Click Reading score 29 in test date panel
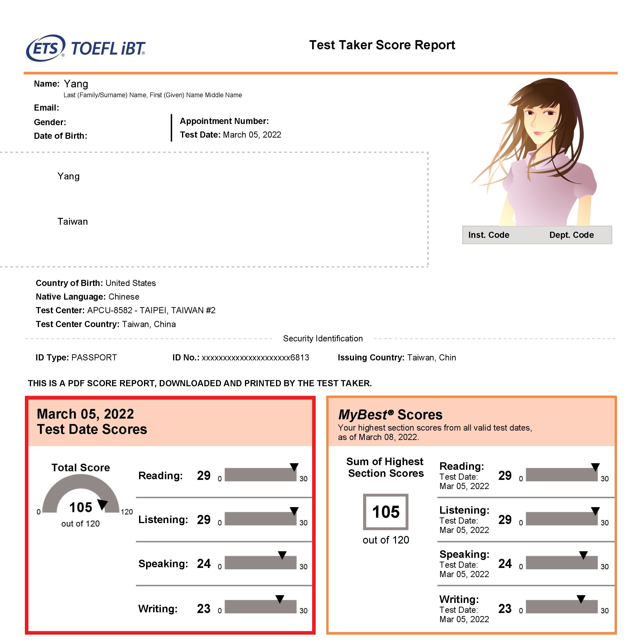The width and height of the screenshot is (644, 644). pos(204,476)
